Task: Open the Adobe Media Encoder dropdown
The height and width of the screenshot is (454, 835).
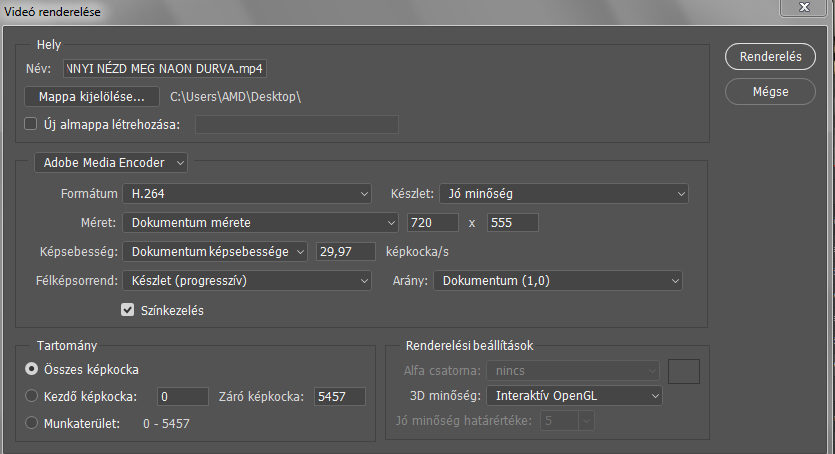Action: 111,163
